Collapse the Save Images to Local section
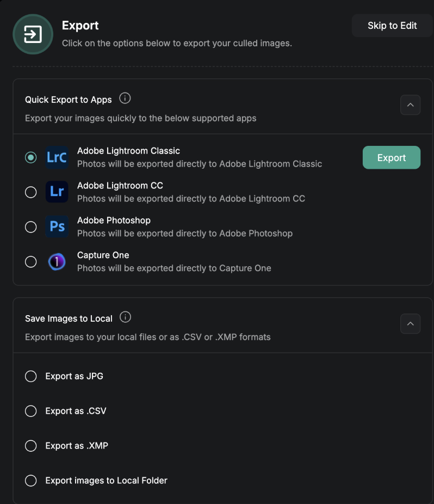434x504 pixels. click(411, 324)
